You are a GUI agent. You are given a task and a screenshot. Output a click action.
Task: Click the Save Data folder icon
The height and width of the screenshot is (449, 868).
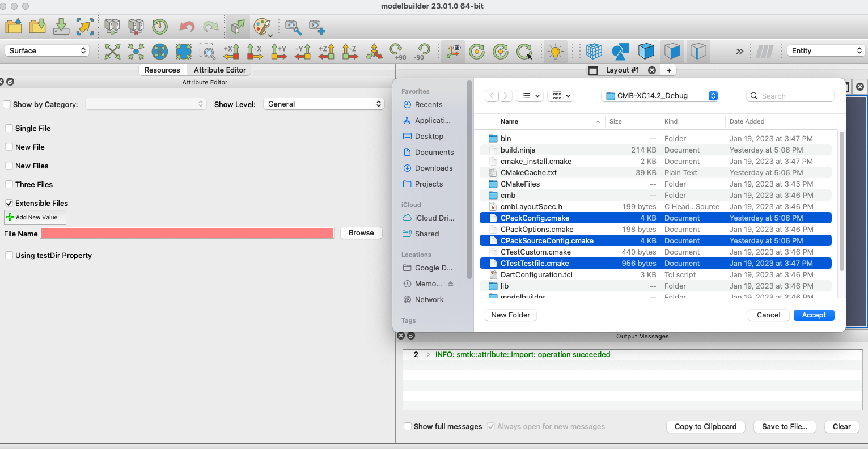pyautogui.click(x=37, y=26)
